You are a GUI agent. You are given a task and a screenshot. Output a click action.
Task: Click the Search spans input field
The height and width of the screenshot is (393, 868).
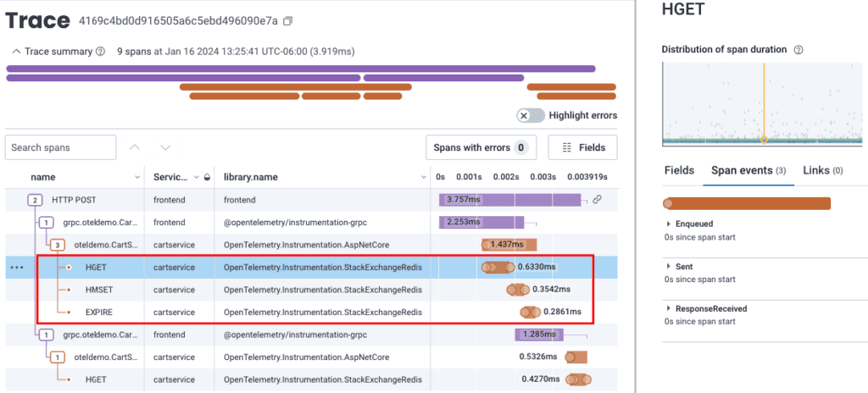60,147
